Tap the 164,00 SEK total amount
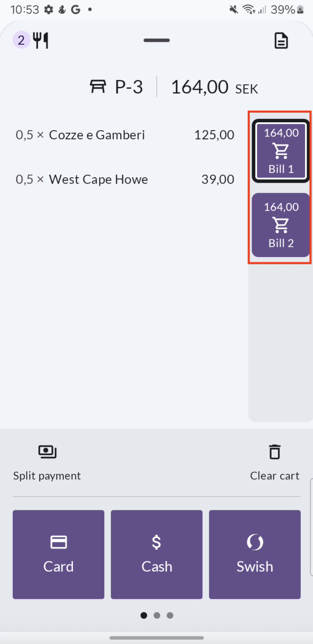The width and height of the screenshot is (313, 644). click(214, 87)
